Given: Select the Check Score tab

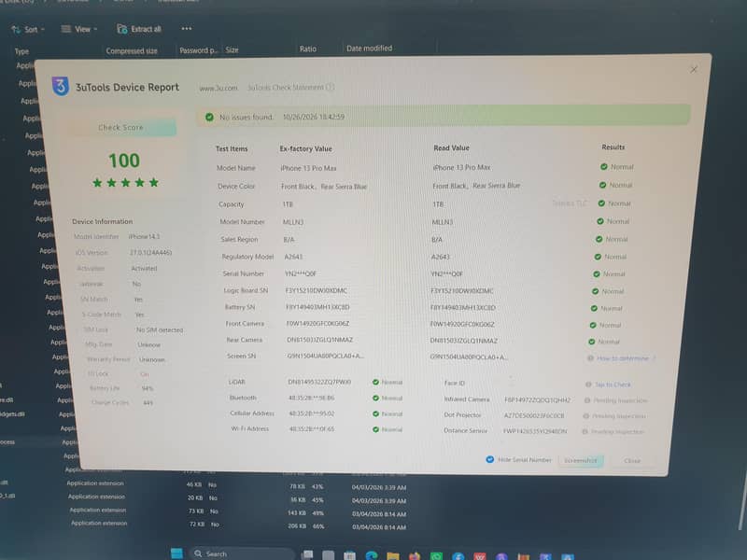Looking at the screenshot, I should (120, 128).
